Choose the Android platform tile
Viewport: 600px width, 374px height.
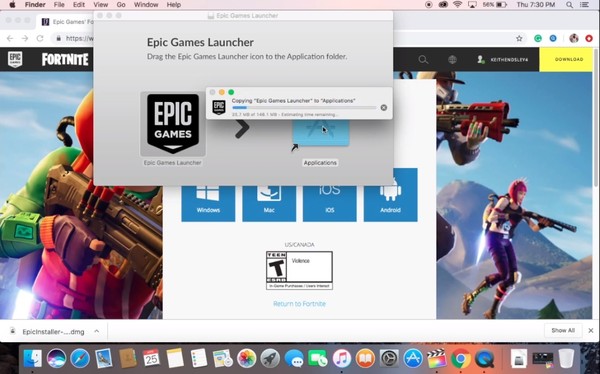click(x=390, y=195)
